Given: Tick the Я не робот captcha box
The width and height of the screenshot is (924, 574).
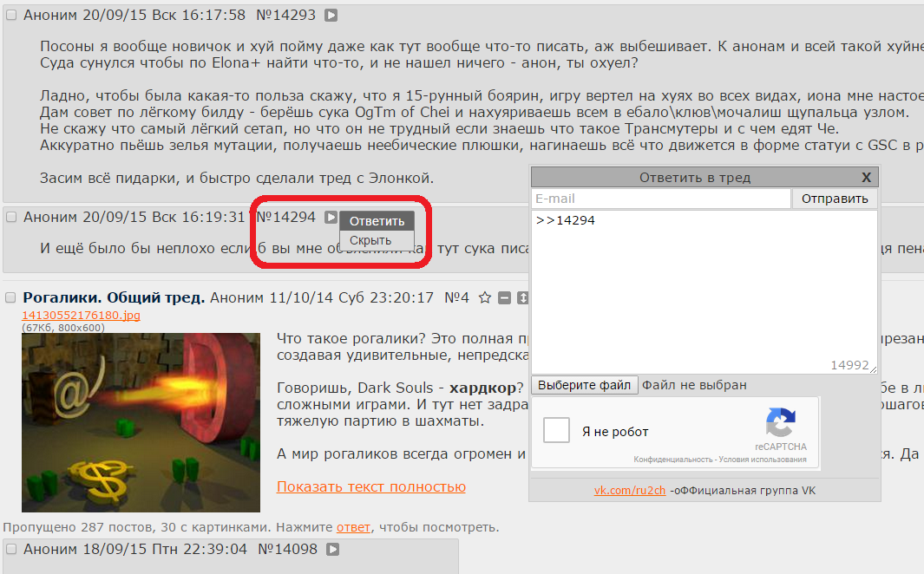Looking at the screenshot, I should pos(556,430).
